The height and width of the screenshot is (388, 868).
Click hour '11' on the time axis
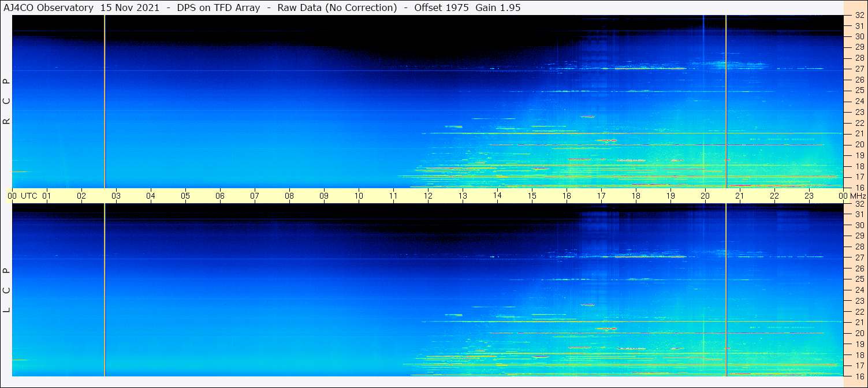tap(393, 196)
